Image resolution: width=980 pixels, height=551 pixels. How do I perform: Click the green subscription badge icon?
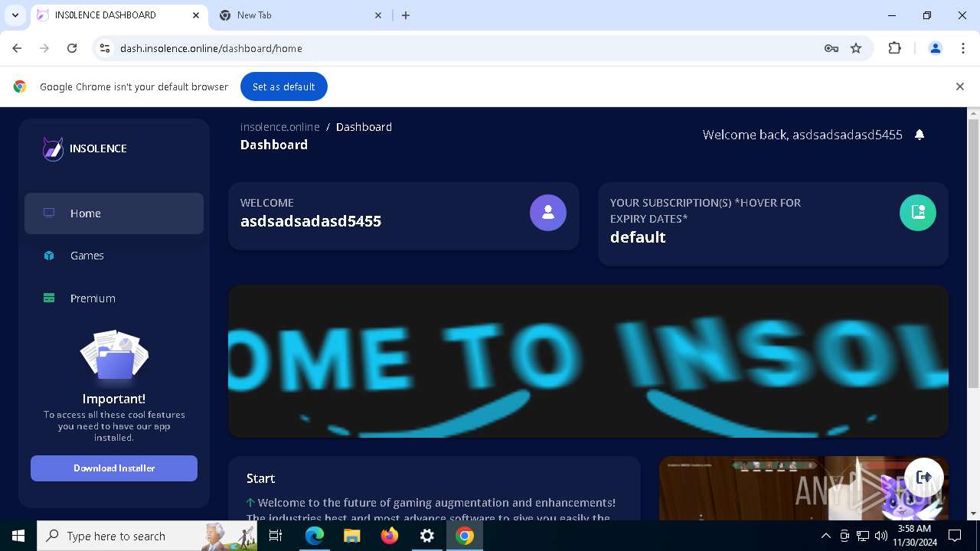[918, 213]
